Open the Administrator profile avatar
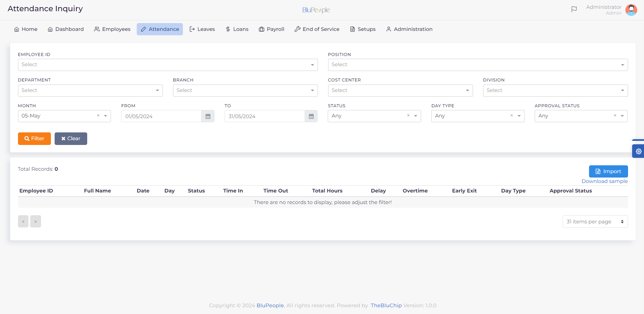This screenshot has height=314, width=644. click(631, 10)
